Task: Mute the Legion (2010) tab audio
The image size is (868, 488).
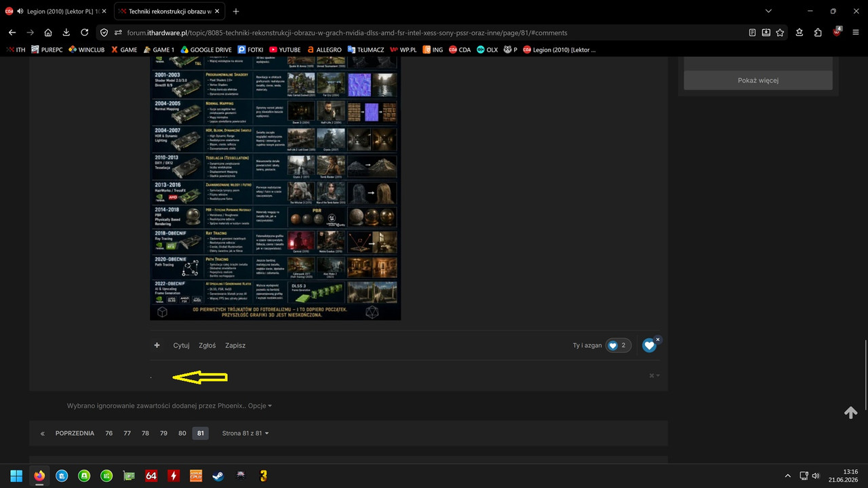Action: (20, 12)
